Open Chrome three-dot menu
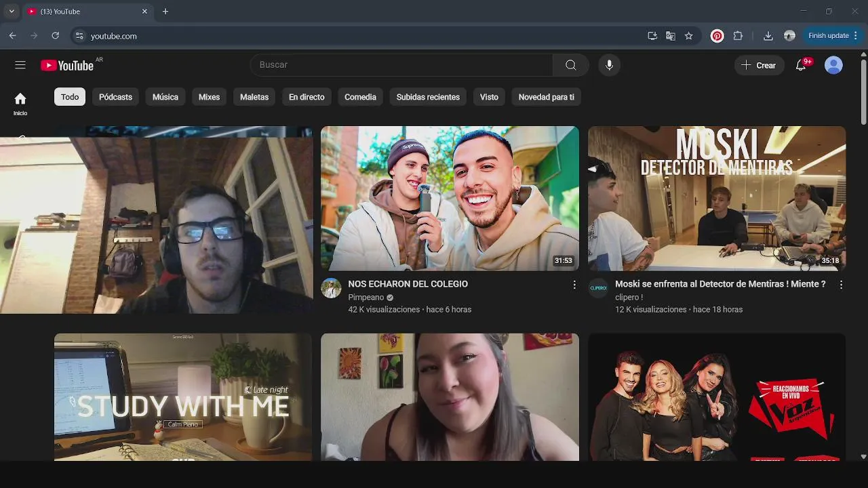The height and width of the screenshot is (488, 868). point(856,36)
